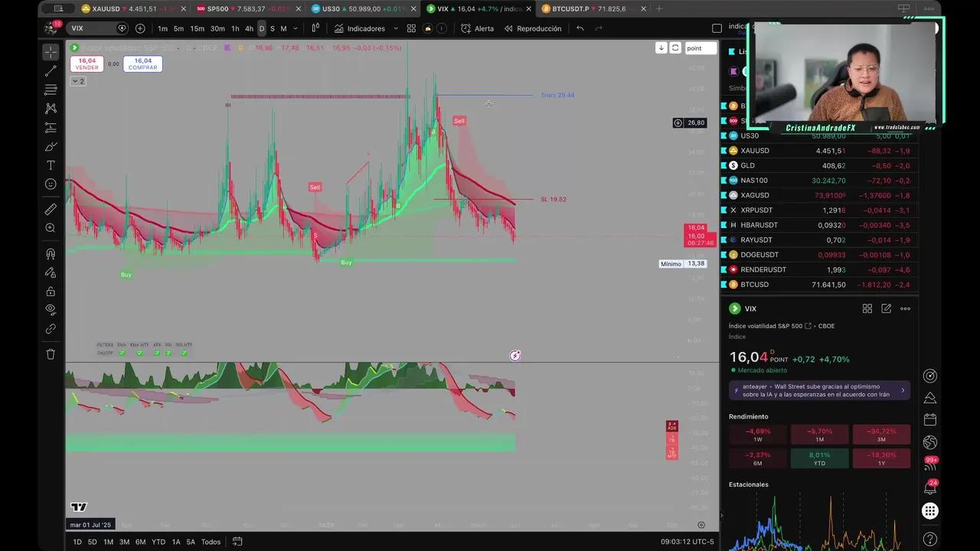This screenshot has width=980, height=551.
Task: Select the daily D interval
Action: (x=261, y=28)
